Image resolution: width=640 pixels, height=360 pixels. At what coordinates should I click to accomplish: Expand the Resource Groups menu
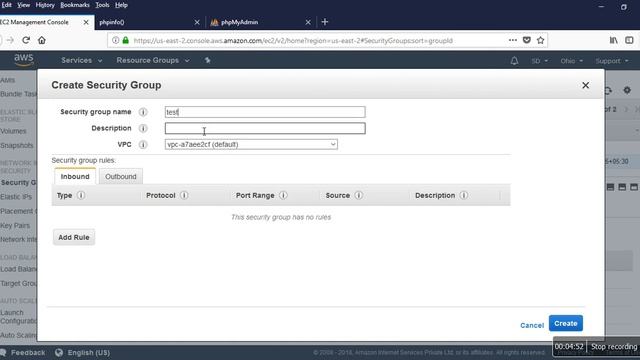(x=153, y=60)
